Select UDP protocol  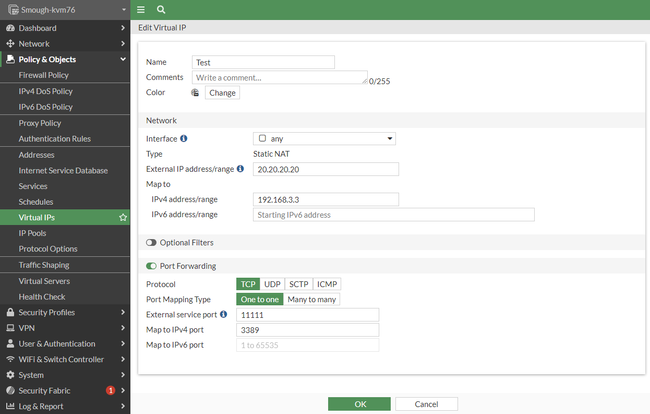(272, 284)
